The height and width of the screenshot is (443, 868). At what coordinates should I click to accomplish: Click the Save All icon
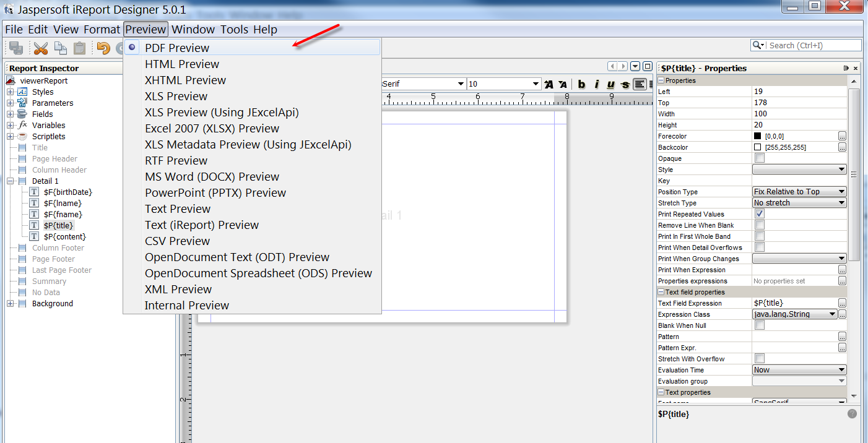[15, 48]
